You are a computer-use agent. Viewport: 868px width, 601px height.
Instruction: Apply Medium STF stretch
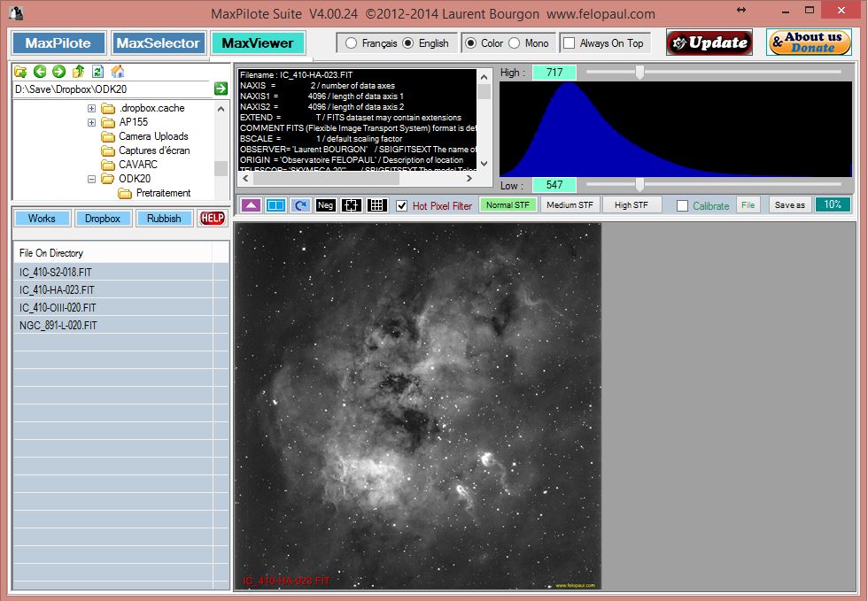point(570,204)
